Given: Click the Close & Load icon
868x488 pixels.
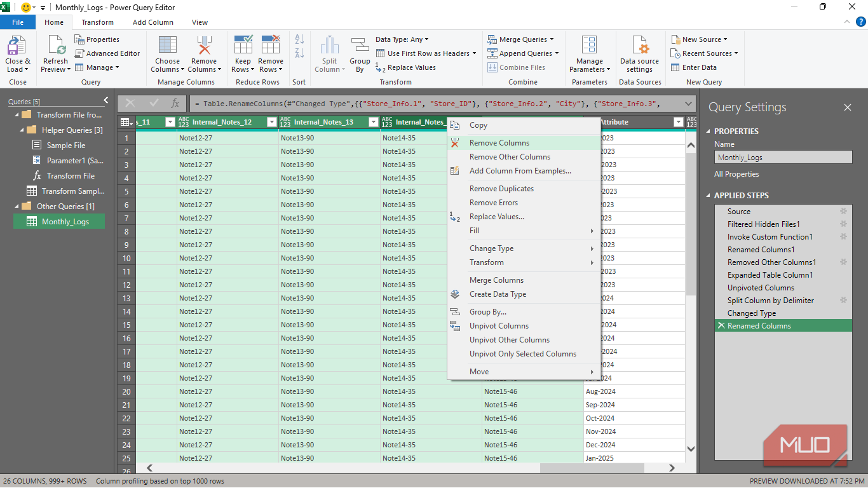Looking at the screenshot, I should click(17, 46).
